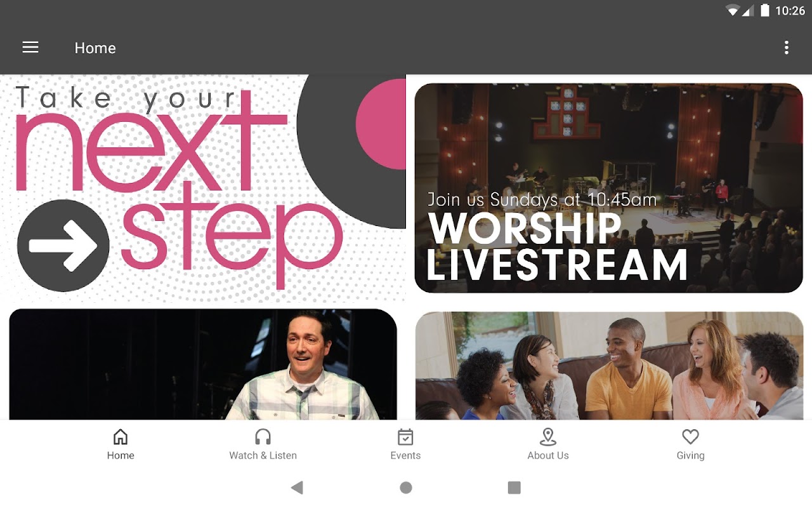Image resolution: width=812 pixels, height=508 pixels.
Task: Open the Worship Livestream card
Action: tap(609, 188)
